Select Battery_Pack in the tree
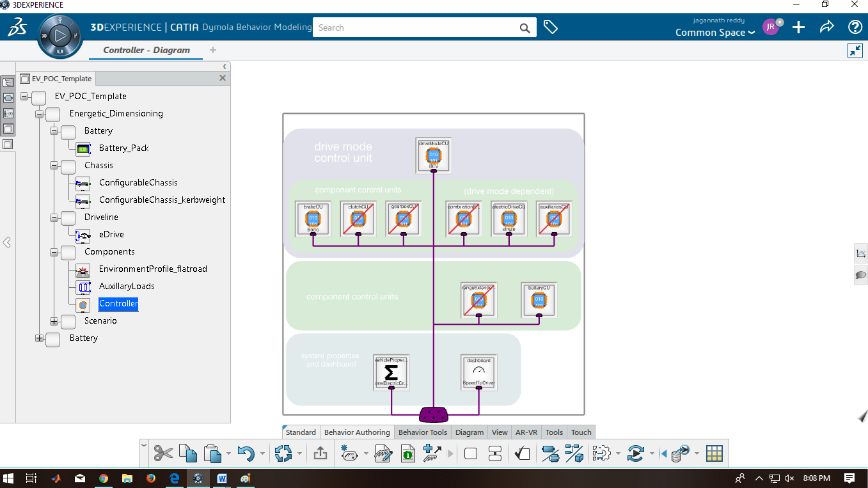The width and height of the screenshot is (868, 488). pyautogui.click(x=123, y=148)
